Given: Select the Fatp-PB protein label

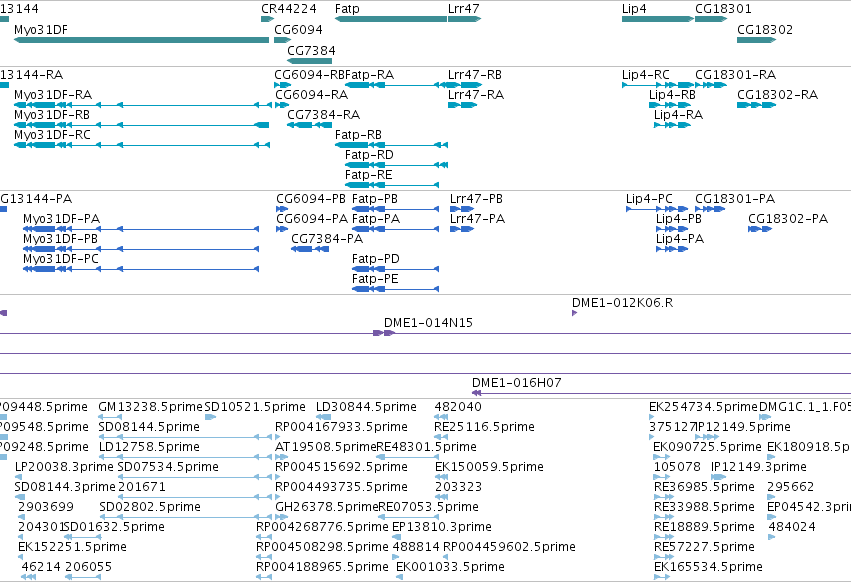Looking at the screenshot, I should coord(375,199).
